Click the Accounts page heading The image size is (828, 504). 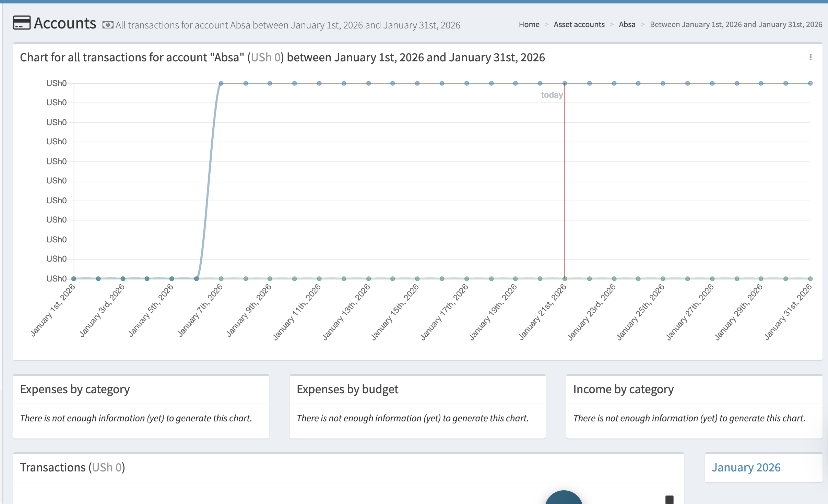coord(65,23)
